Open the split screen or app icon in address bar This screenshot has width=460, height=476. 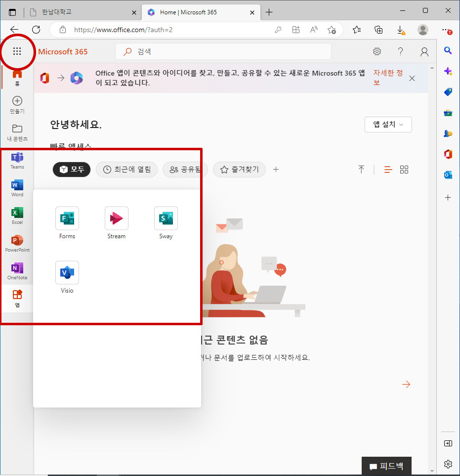pos(296,30)
